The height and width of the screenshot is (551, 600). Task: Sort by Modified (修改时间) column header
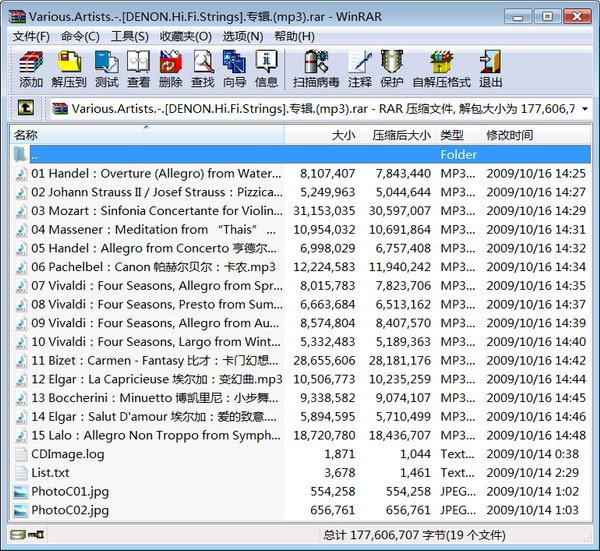535,135
